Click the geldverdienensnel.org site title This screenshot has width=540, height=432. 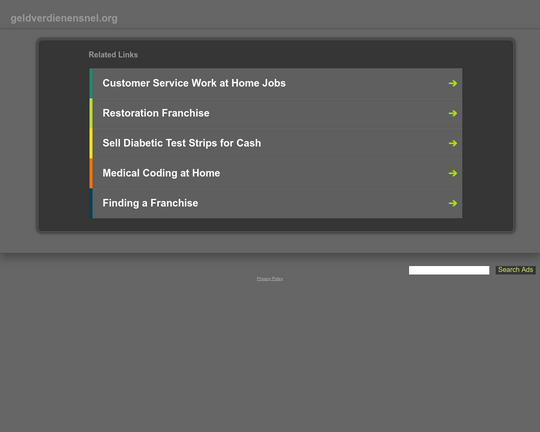pos(64,18)
